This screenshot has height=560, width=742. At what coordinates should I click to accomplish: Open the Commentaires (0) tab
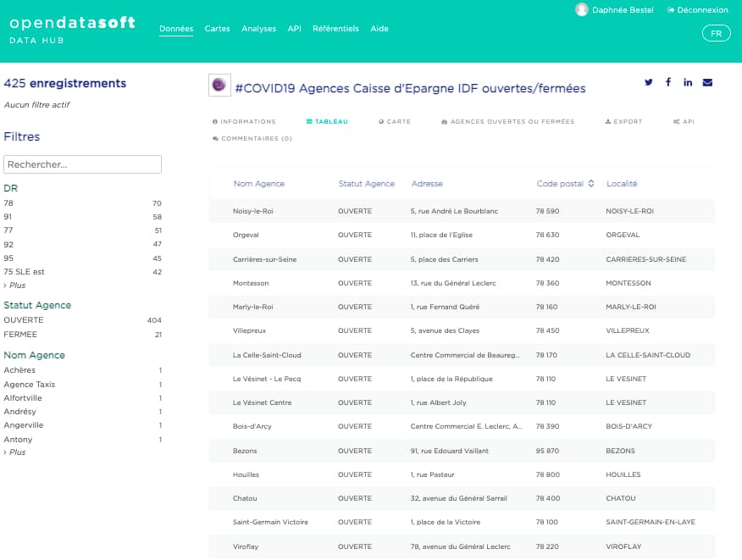[x=252, y=139]
